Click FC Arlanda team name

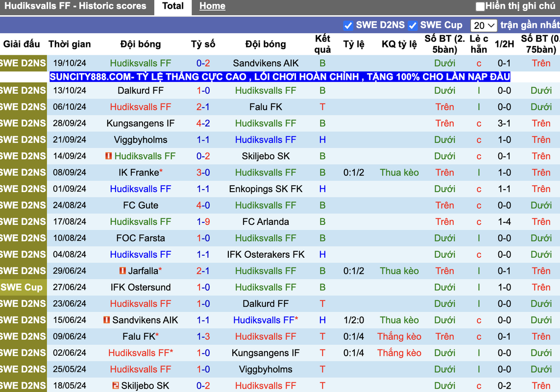point(266,222)
